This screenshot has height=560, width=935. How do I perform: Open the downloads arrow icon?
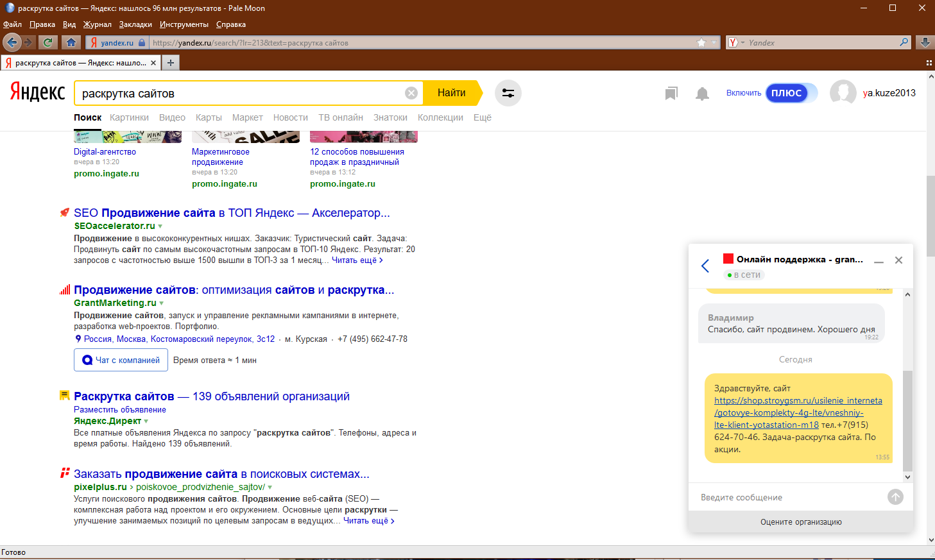tap(925, 42)
